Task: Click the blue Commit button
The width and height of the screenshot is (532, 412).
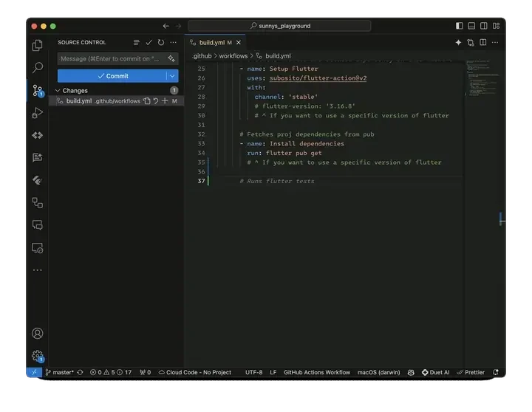Action: click(x=112, y=76)
